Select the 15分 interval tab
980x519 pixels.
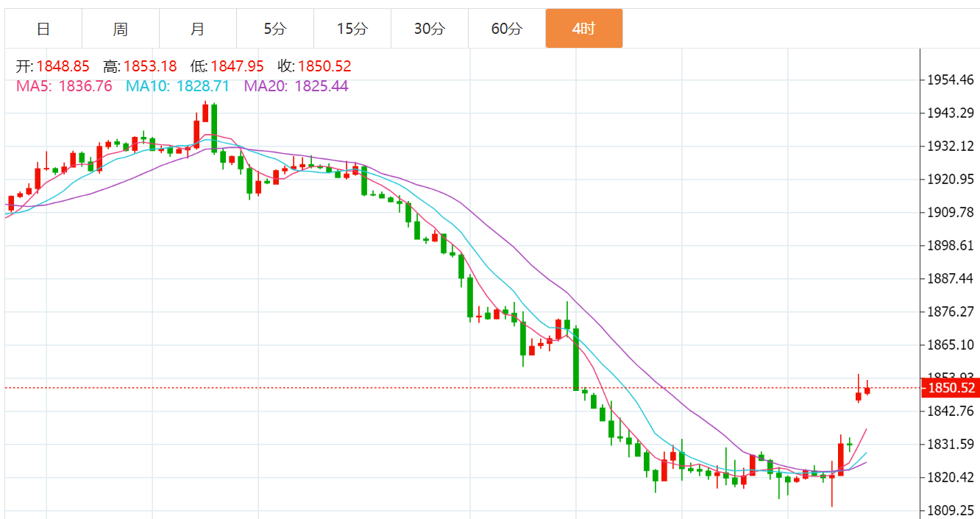click(x=352, y=29)
